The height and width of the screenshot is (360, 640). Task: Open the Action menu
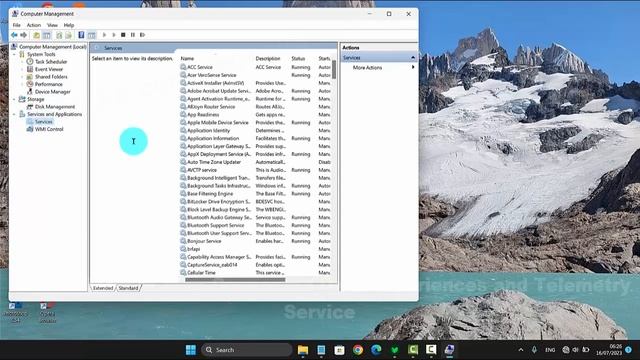pyautogui.click(x=34, y=25)
